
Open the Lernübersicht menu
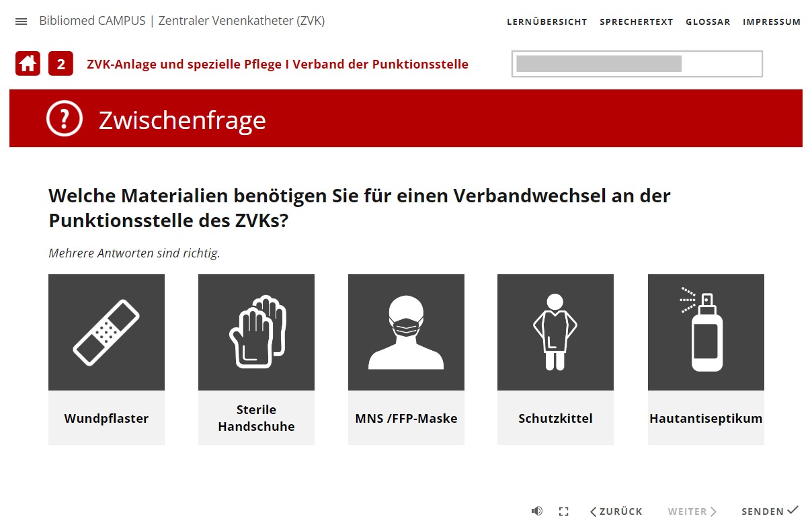(x=546, y=22)
